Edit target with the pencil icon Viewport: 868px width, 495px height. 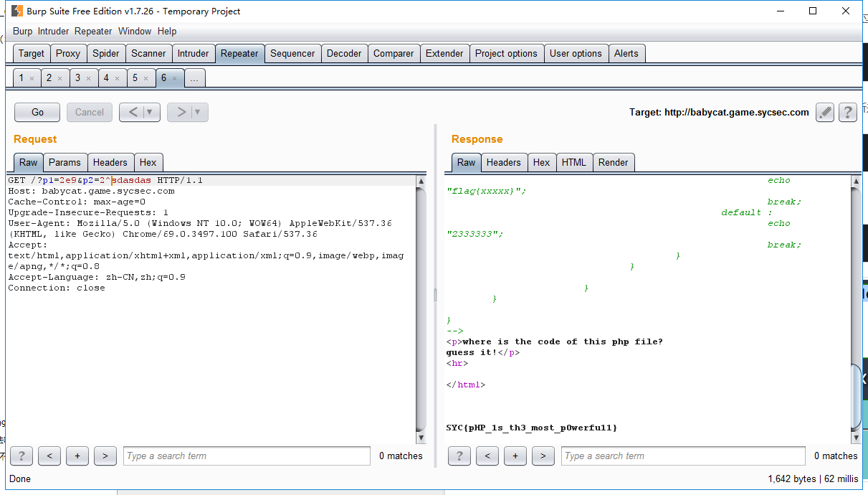[825, 112]
